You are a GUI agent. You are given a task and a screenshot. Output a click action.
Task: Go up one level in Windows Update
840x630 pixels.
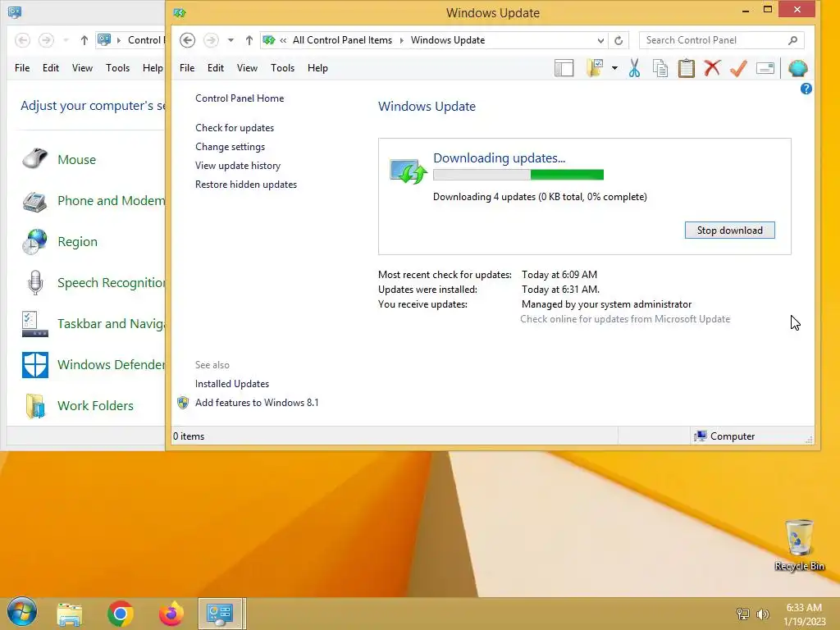click(x=249, y=40)
